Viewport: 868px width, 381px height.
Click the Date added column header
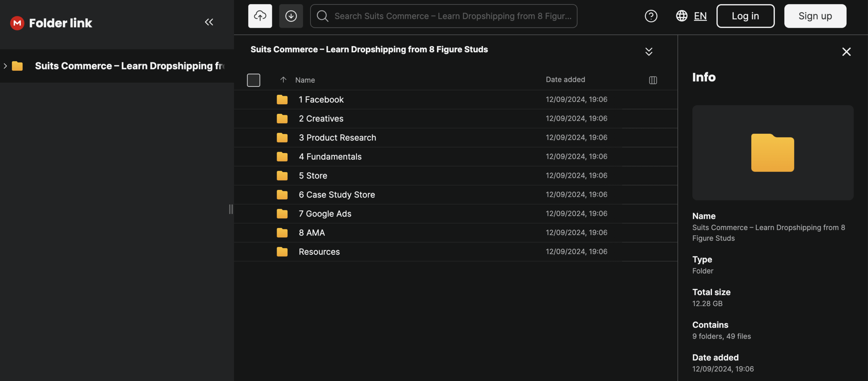(x=565, y=80)
